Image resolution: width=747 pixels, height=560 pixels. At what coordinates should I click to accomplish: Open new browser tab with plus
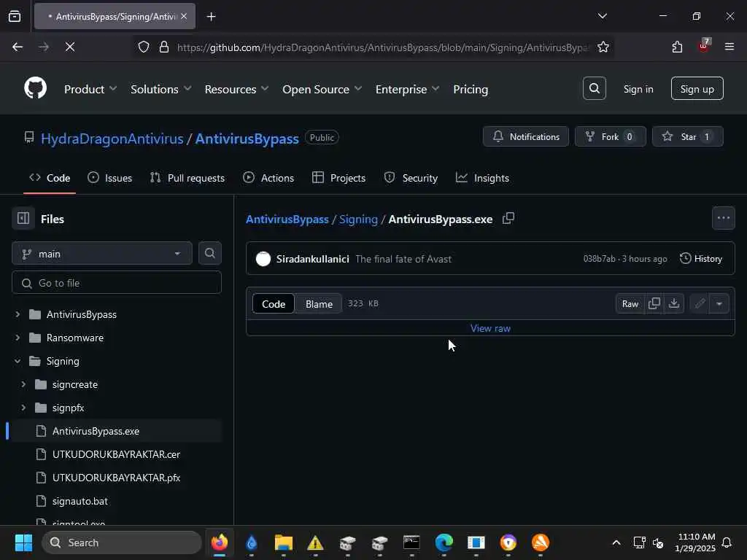click(x=211, y=17)
